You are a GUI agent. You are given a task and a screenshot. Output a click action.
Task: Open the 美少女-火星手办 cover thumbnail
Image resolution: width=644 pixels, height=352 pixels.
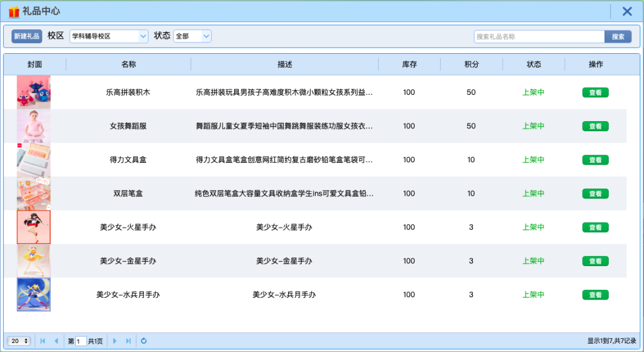coord(33,227)
